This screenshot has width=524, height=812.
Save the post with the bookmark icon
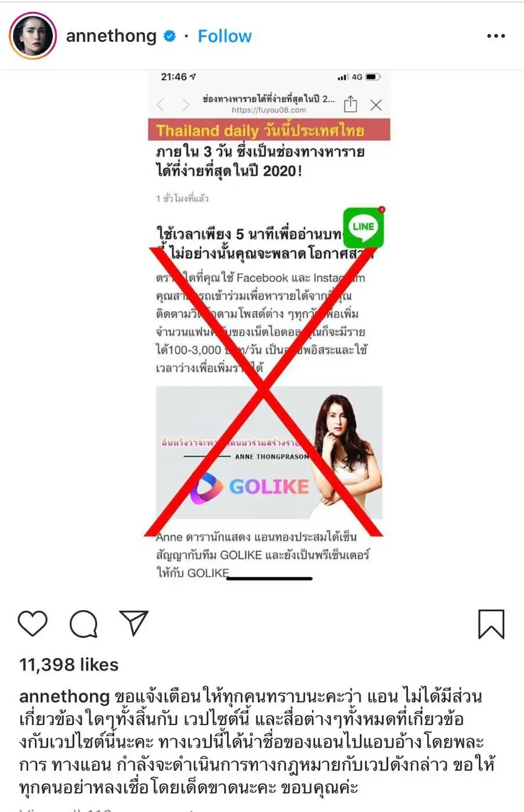click(491, 624)
